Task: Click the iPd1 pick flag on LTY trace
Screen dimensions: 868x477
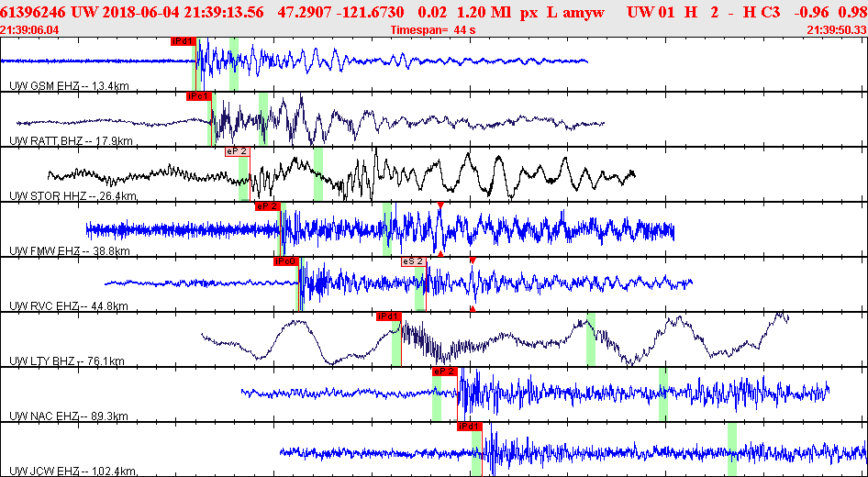Action: (x=389, y=316)
